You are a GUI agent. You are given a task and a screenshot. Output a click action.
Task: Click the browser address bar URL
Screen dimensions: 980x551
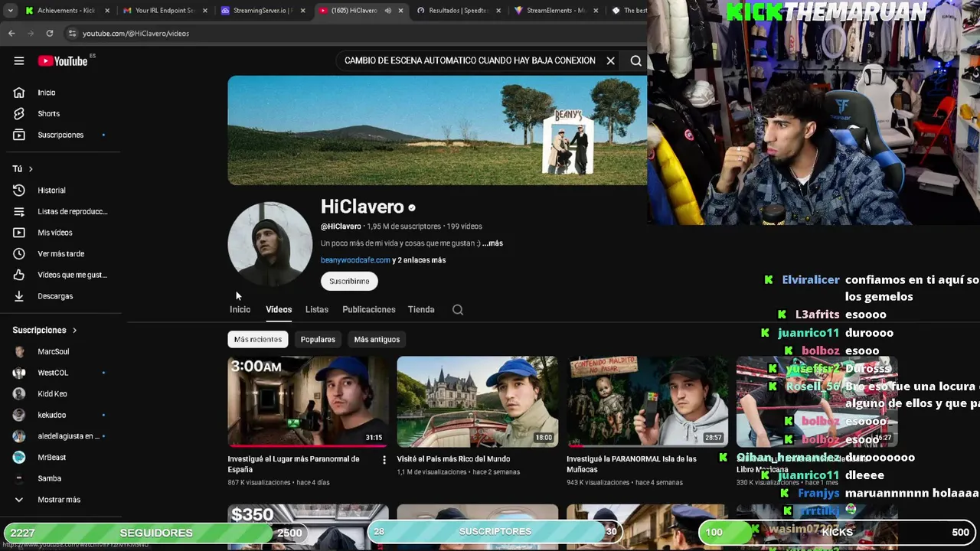pos(136,33)
